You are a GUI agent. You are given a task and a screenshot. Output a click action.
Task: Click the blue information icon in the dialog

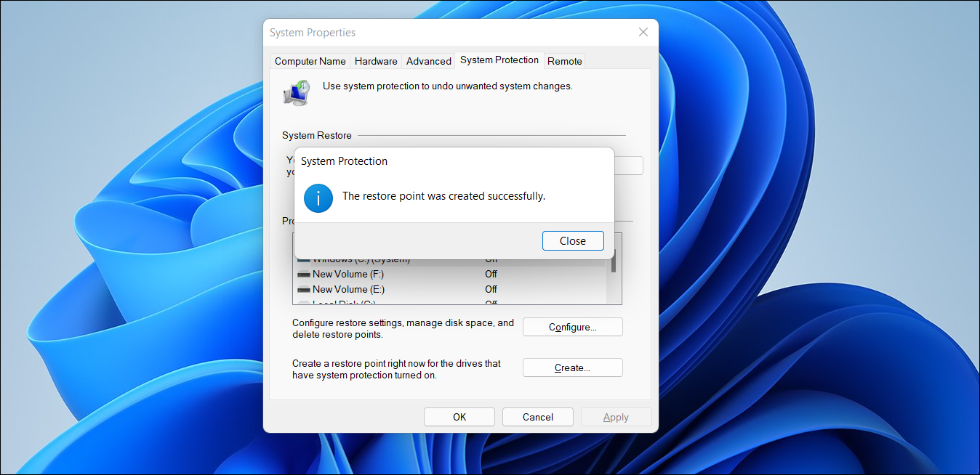click(x=318, y=198)
